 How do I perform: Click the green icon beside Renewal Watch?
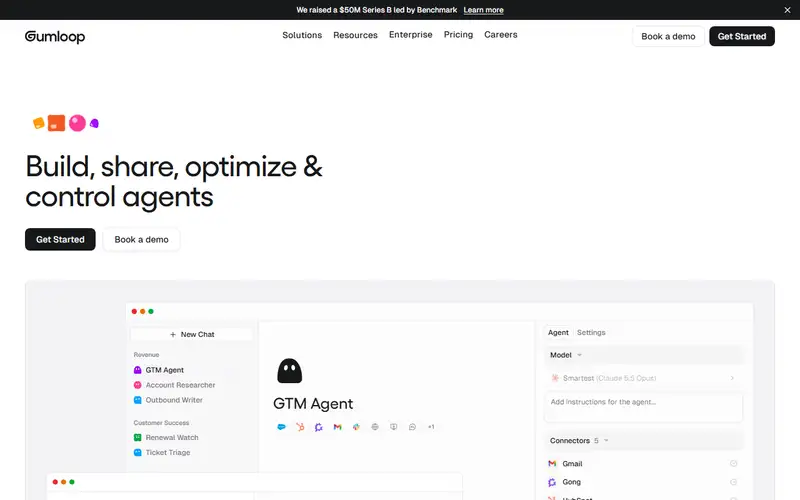point(137,437)
